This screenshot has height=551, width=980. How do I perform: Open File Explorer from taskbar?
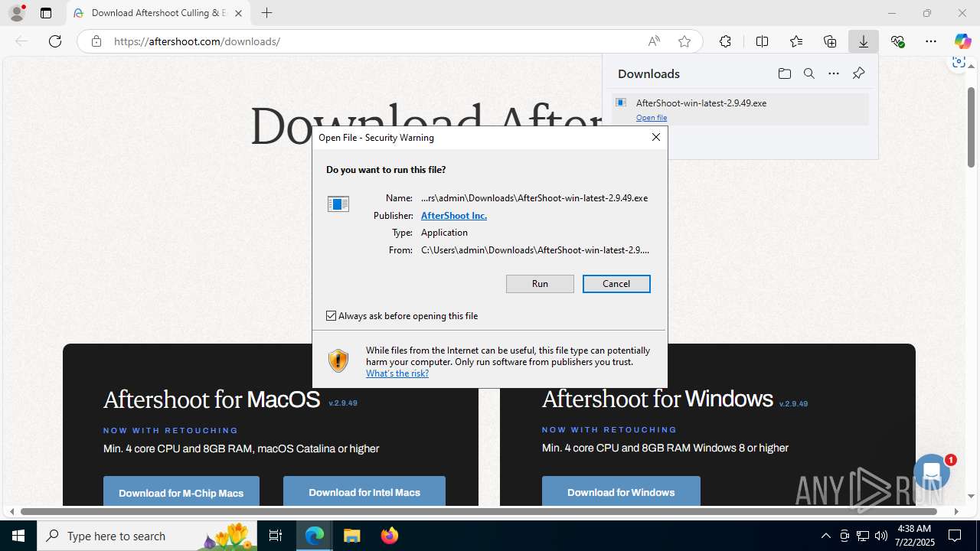point(351,536)
